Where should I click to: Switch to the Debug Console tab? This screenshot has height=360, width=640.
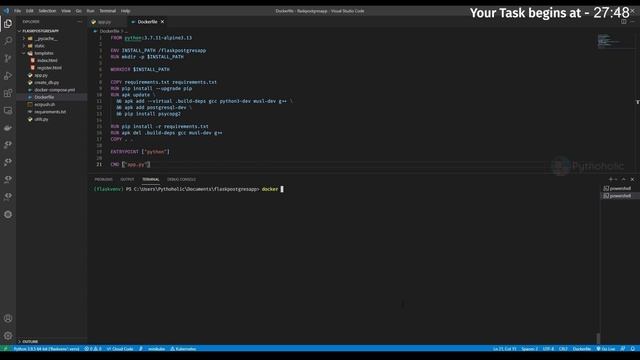pos(181,179)
